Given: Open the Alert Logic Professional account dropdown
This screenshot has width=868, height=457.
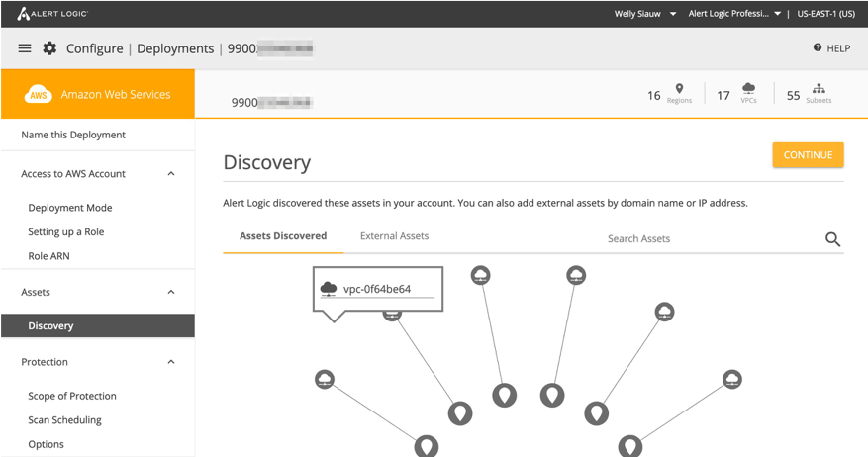Looking at the screenshot, I should (x=735, y=14).
